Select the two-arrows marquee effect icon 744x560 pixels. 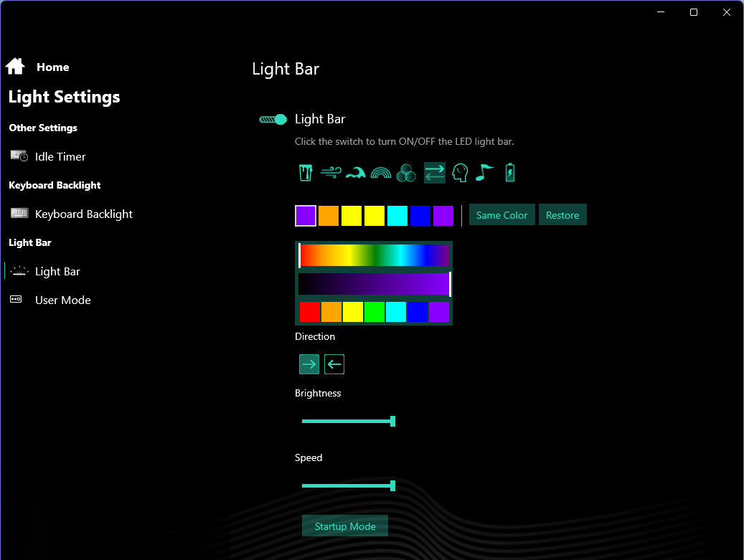point(434,173)
